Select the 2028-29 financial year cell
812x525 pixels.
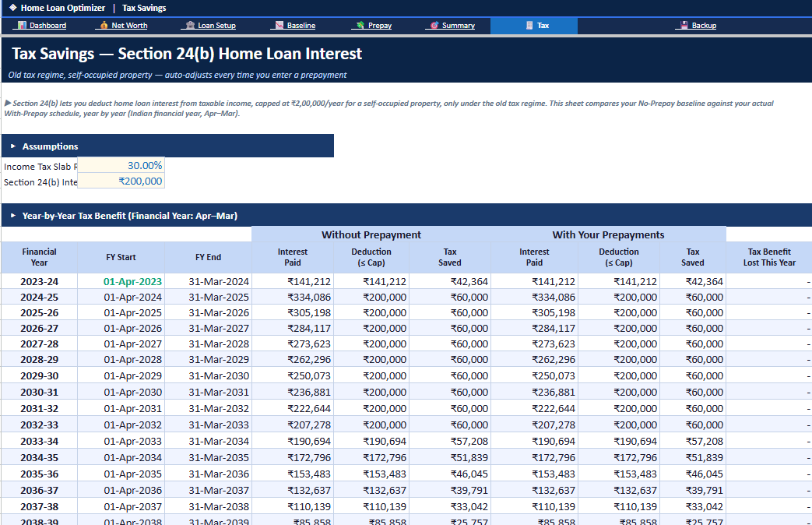tap(40, 359)
